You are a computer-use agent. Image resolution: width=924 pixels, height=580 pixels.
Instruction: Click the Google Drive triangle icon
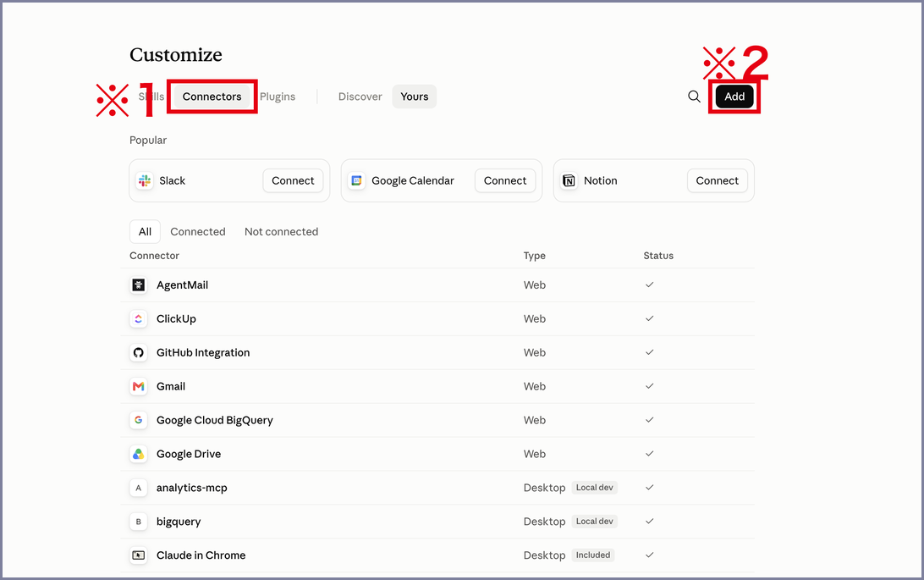(139, 454)
